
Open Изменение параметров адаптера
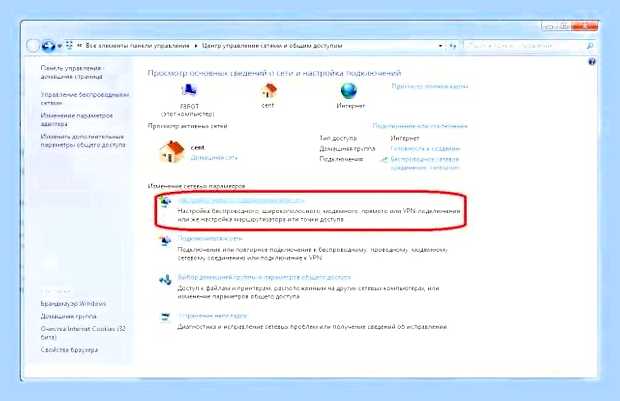[77, 119]
